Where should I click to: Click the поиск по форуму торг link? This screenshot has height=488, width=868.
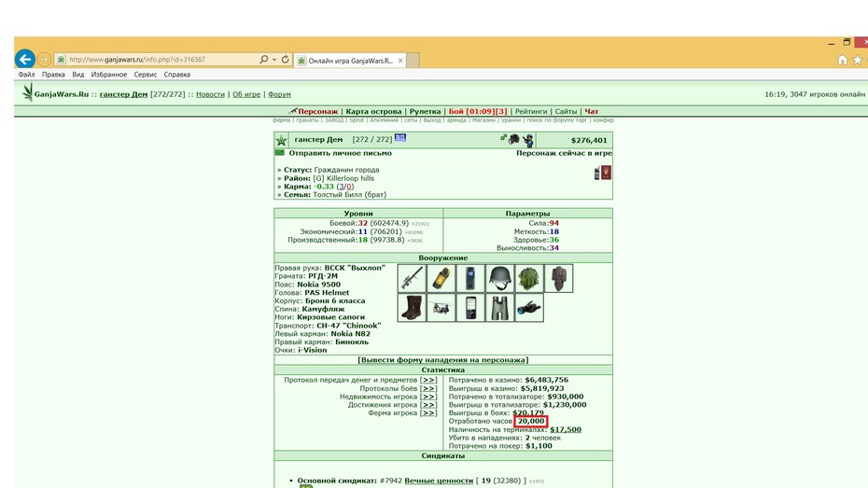pyautogui.click(x=556, y=120)
